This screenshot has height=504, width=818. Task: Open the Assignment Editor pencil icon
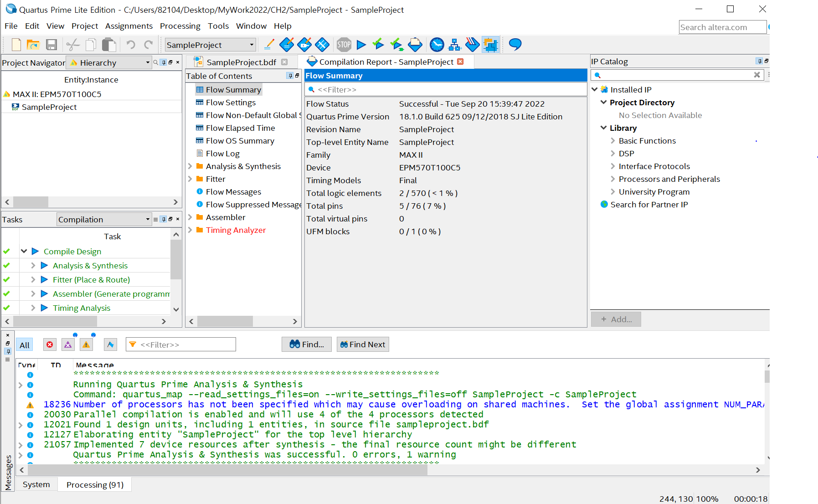click(x=269, y=44)
